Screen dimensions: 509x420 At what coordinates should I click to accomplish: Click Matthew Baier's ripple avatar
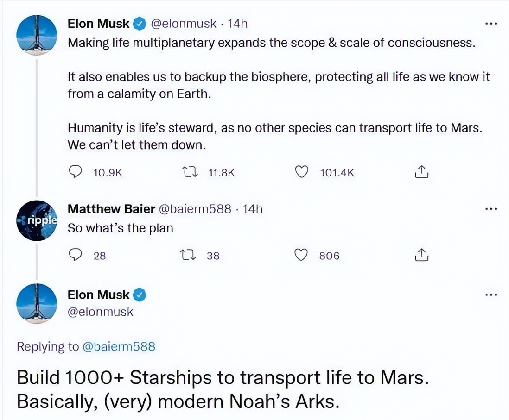[x=37, y=220]
